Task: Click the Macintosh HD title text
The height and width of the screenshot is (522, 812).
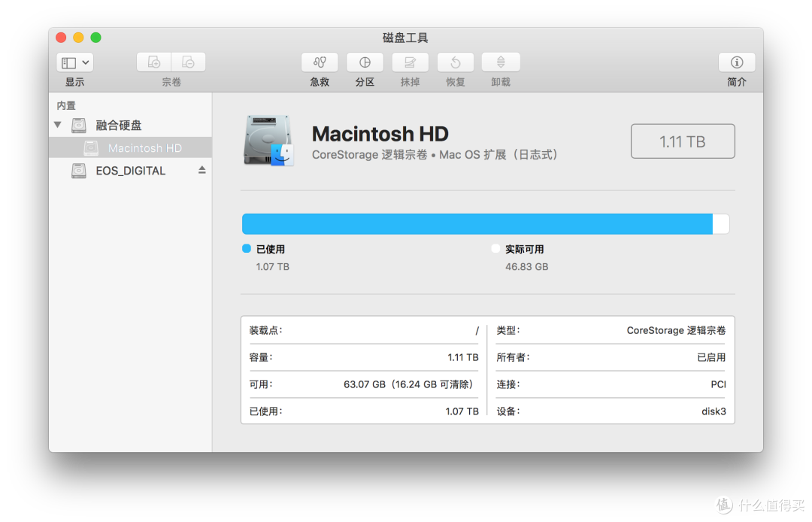Action: pyautogui.click(x=380, y=134)
